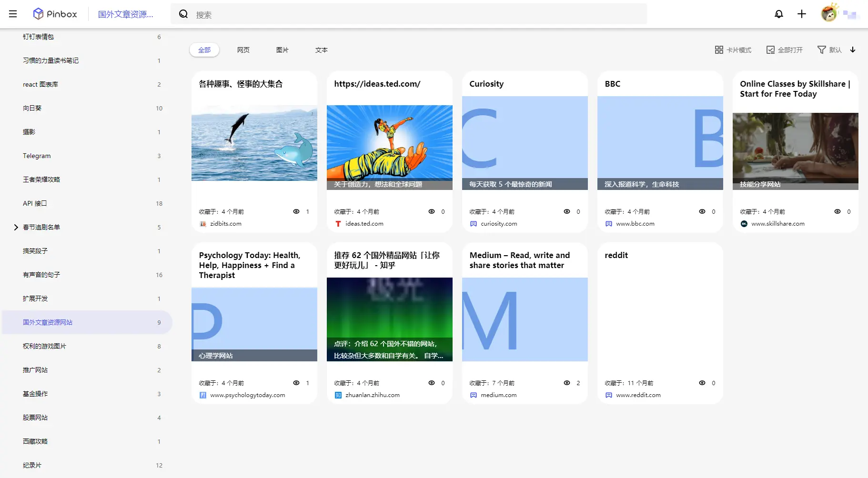Open the 权利的游戏图片 collection
868x478 pixels.
pyautogui.click(x=87, y=346)
